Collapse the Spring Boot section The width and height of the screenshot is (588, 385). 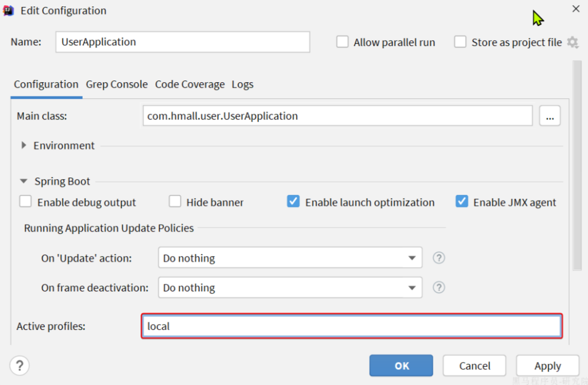24,181
